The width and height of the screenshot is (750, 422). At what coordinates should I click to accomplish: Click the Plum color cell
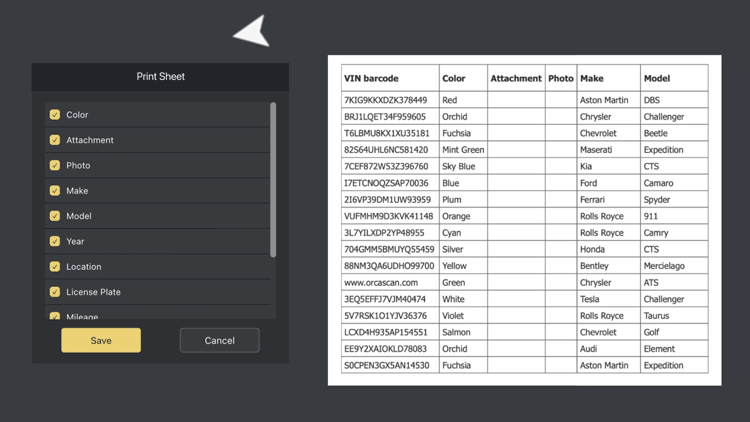[x=463, y=200]
